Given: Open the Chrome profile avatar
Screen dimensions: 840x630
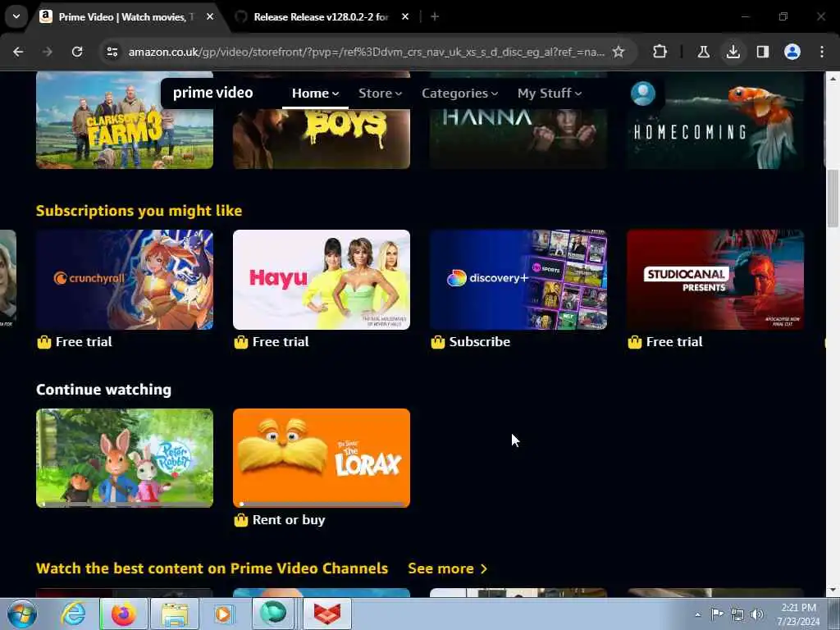Looking at the screenshot, I should coord(792,52).
